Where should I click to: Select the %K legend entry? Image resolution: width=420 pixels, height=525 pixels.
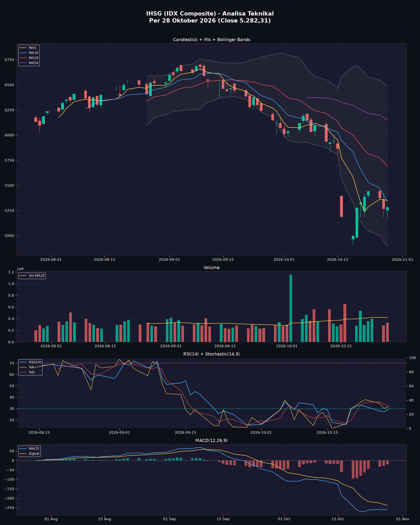click(x=27, y=367)
